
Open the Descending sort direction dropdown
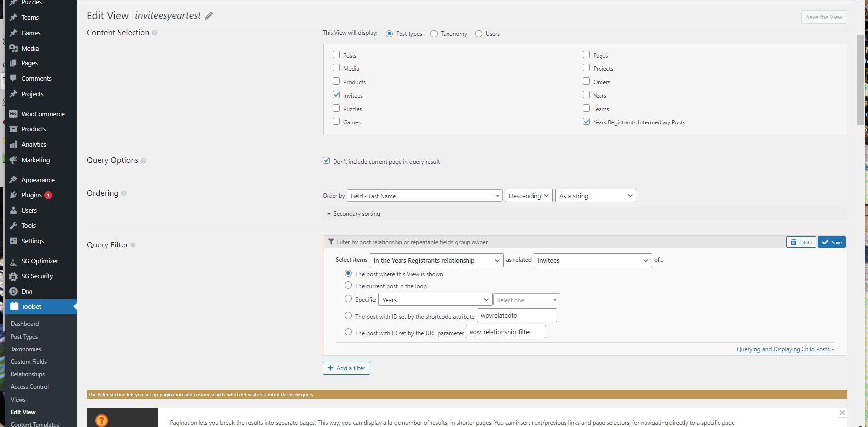(529, 196)
